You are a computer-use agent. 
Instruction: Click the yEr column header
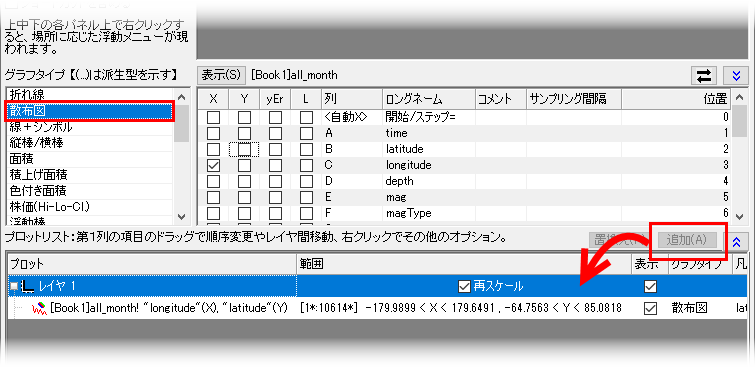(x=275, y=99)
